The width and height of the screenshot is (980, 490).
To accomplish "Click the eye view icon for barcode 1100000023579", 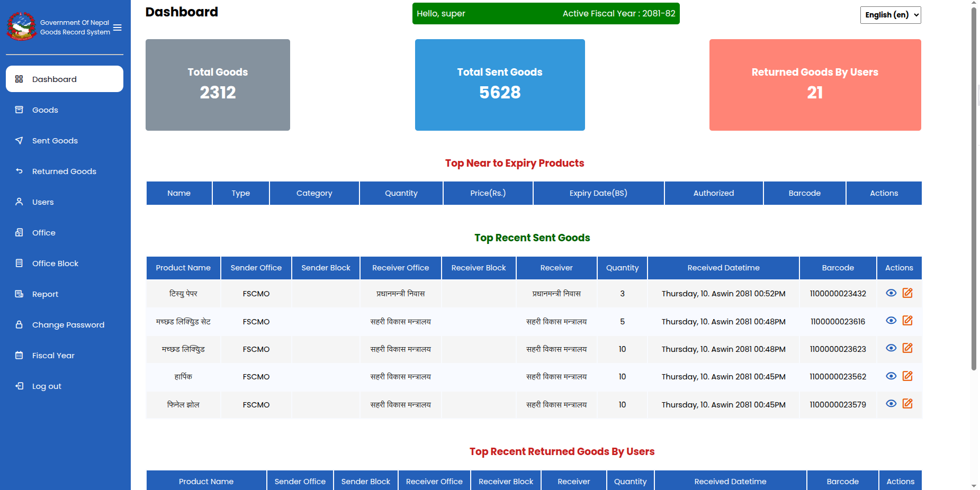I will coord(891,404).
